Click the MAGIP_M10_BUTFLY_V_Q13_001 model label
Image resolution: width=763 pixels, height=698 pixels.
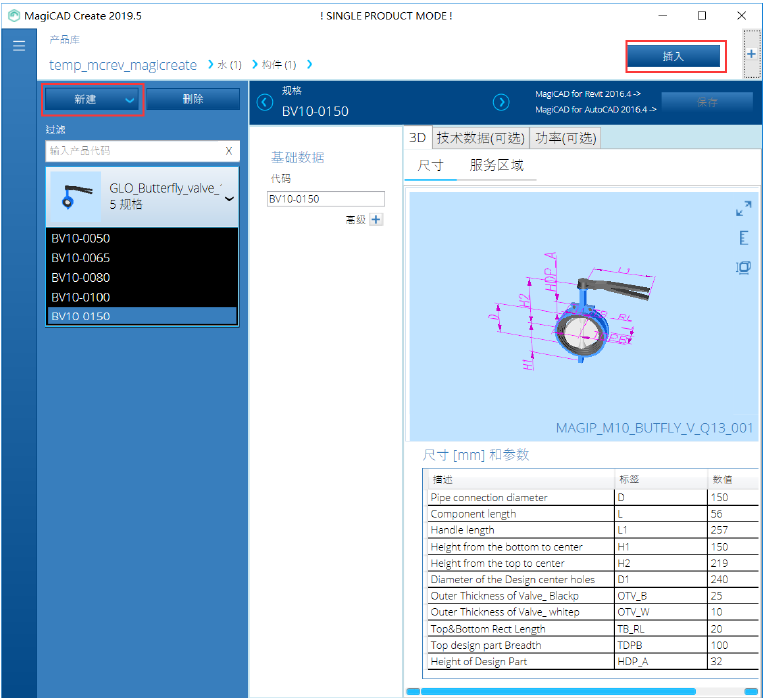pos(654,428)
